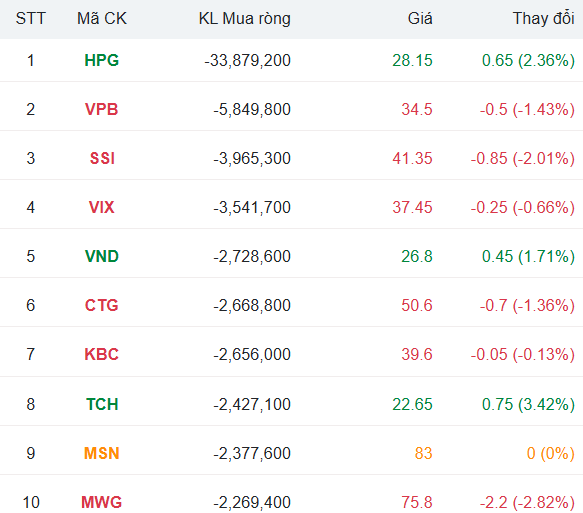Open the VIX stock code link
583x513 pixels.
point(102,207)
